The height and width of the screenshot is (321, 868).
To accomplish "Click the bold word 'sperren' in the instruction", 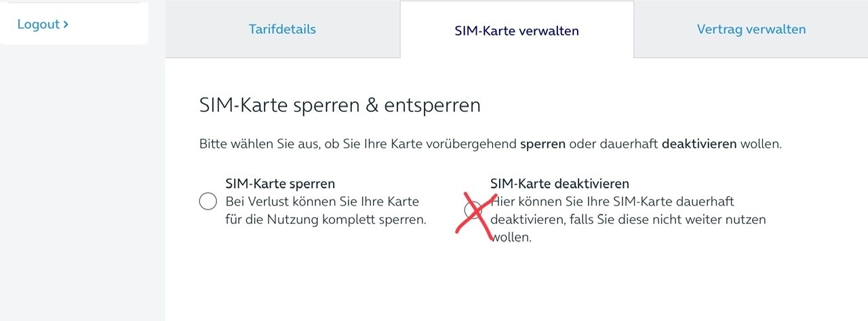I will click(543, 145).
